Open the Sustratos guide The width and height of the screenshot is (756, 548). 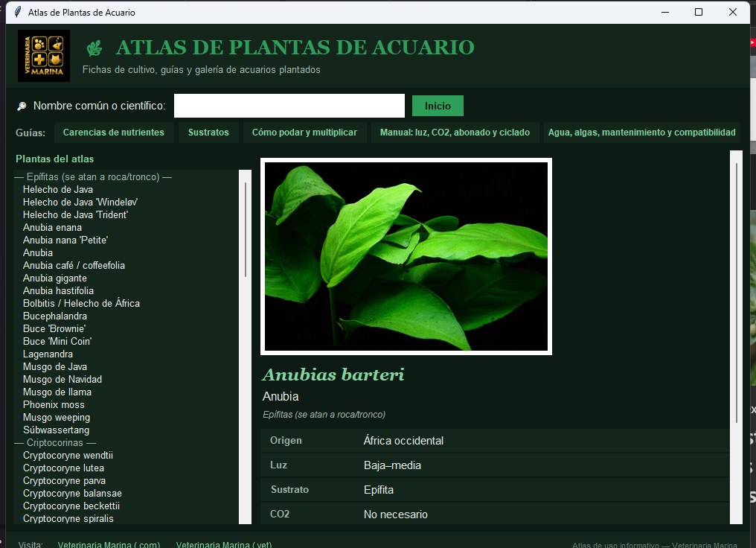click(x=208, y=133)
